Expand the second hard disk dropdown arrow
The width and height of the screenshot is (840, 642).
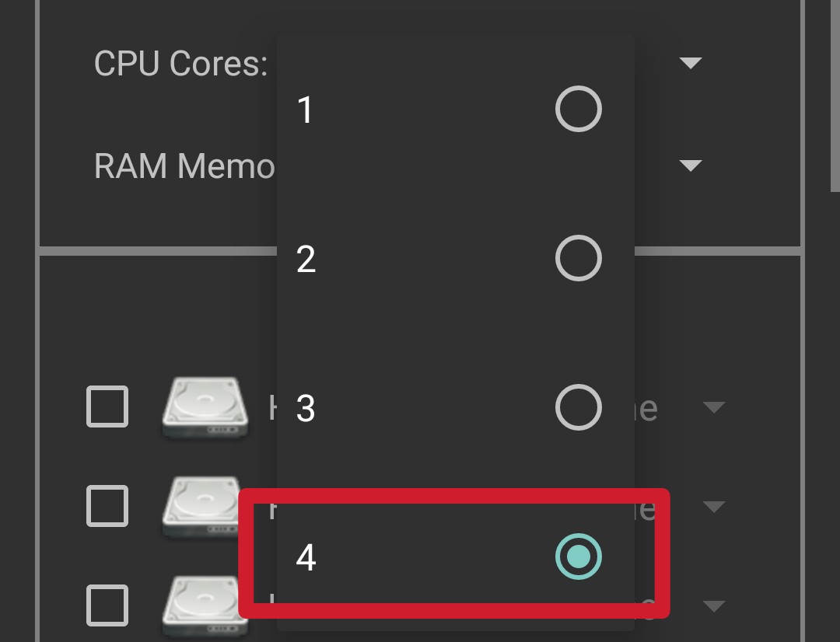pyautogui.click(x=713, y=507)
